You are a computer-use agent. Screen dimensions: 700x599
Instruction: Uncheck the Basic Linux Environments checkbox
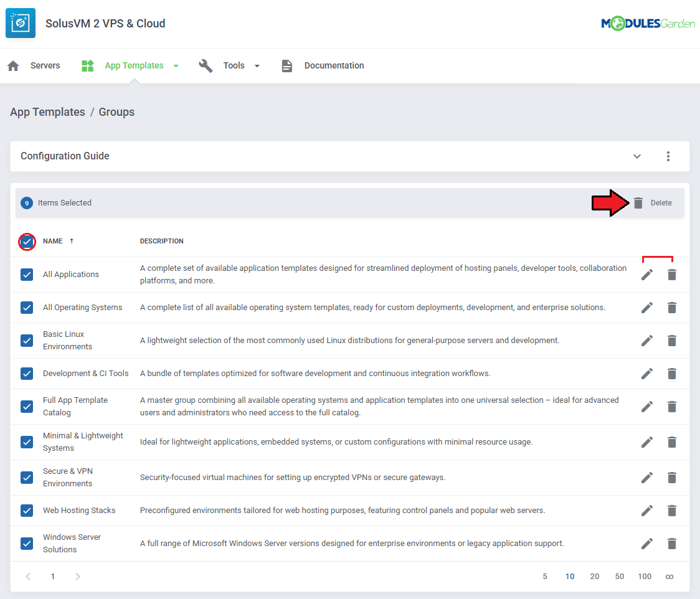[27, 341]
